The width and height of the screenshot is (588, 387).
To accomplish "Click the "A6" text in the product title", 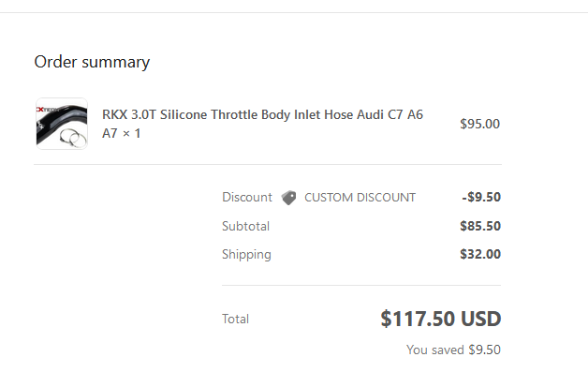I will click(x=412, y=114).
